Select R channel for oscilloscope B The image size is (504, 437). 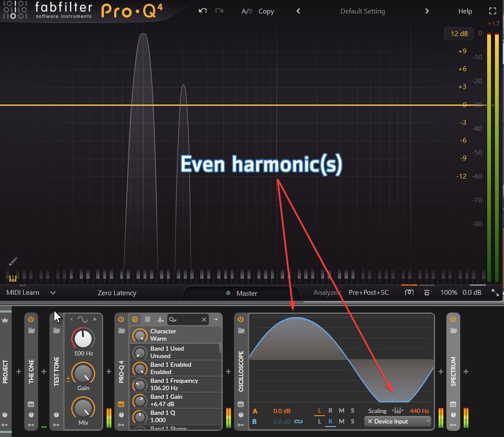(330, 421)
